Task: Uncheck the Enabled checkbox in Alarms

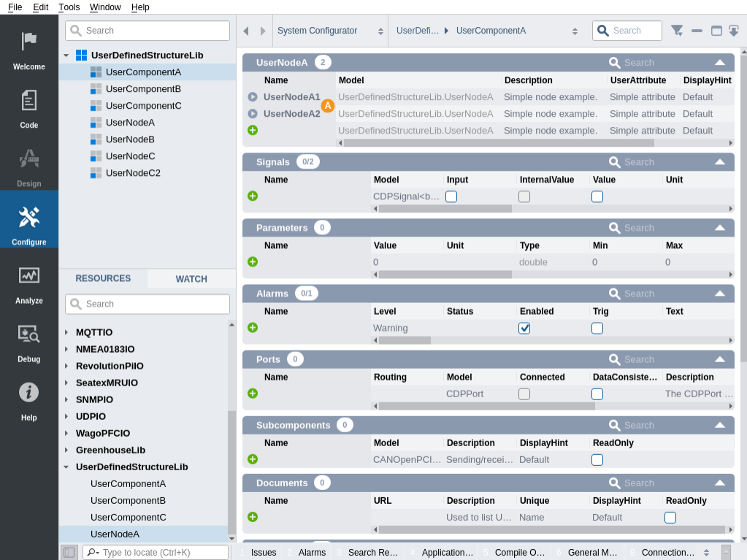Action: click(x=524, y=328)
